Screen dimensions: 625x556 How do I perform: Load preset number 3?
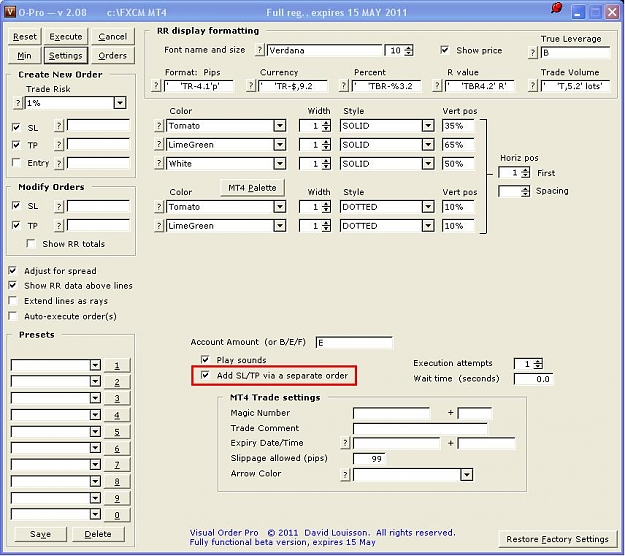point(117,398)
